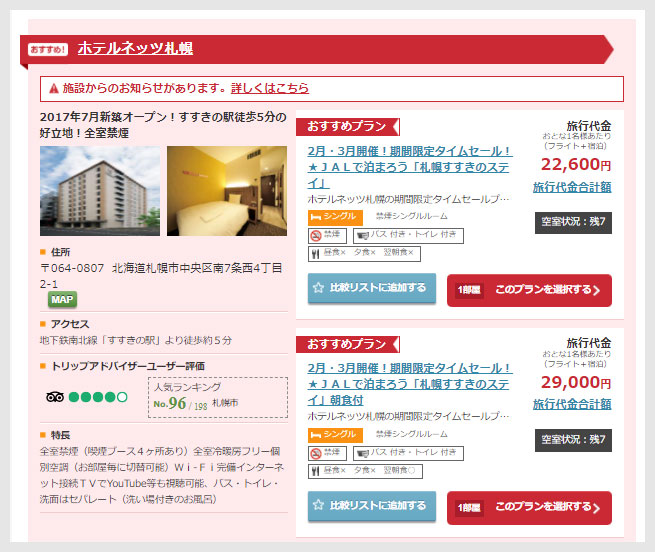Click star icon on second 比較リスト button
The image size is (655, 552).
tap(318, 505)
